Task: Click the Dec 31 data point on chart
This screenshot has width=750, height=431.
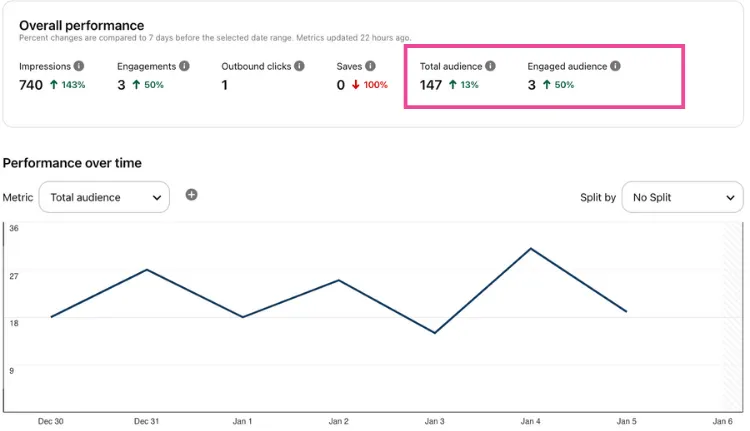Action: tap(147, 270)
